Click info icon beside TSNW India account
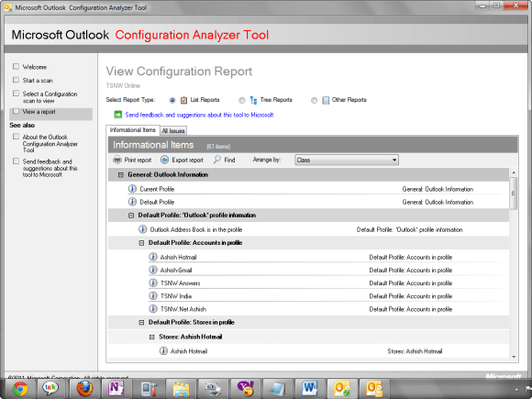The width and height of the screenshot is (532, 399). [153, 295]
